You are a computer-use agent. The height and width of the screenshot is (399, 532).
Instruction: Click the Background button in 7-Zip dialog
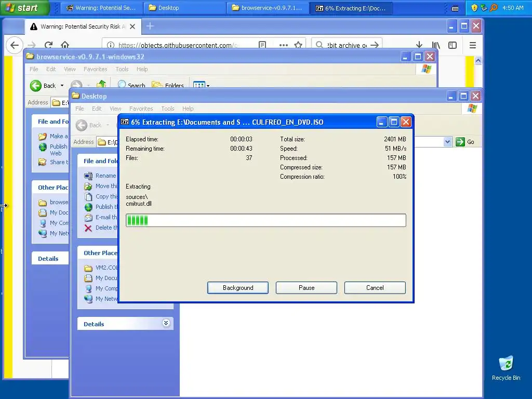[x=238, y=288]
